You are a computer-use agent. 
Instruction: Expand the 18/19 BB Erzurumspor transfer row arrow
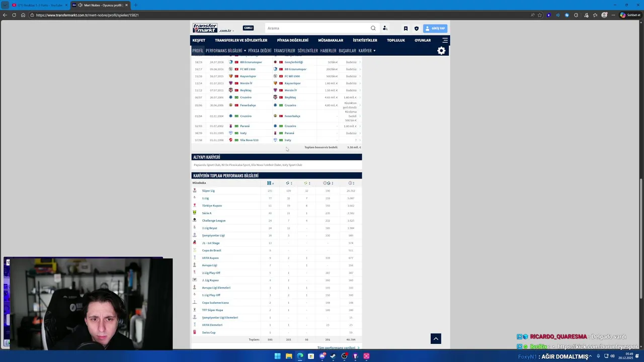point(360,62)
